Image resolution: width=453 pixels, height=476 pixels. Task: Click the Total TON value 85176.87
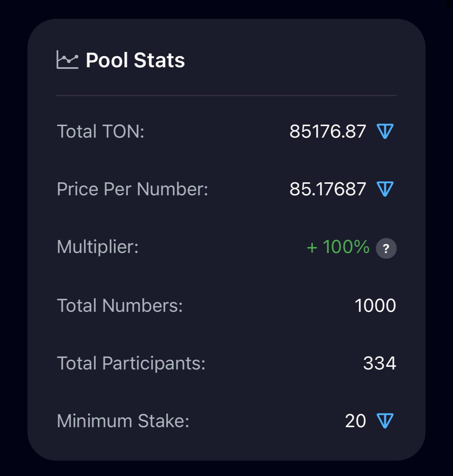[328, 131]
